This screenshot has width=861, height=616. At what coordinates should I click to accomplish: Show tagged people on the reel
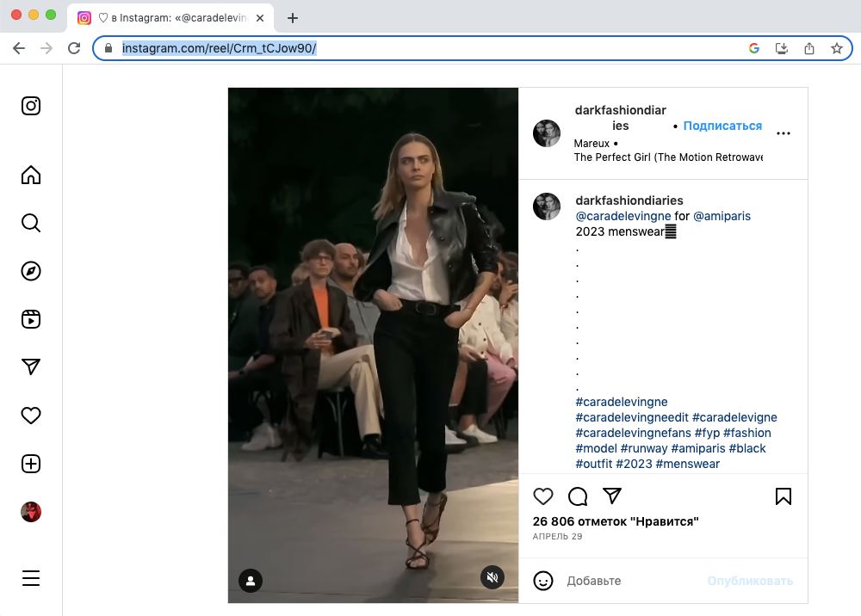(x=251, y=581)
